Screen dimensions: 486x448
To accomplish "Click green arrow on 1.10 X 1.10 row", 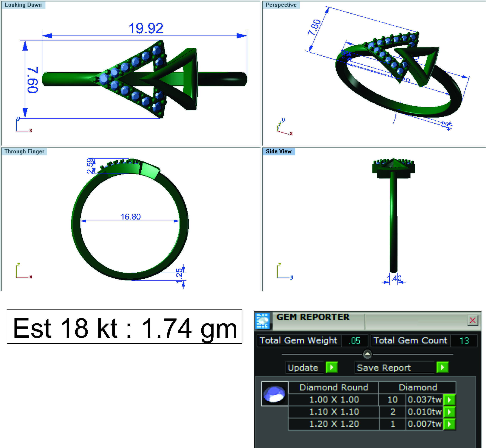I will coord(449,412).
